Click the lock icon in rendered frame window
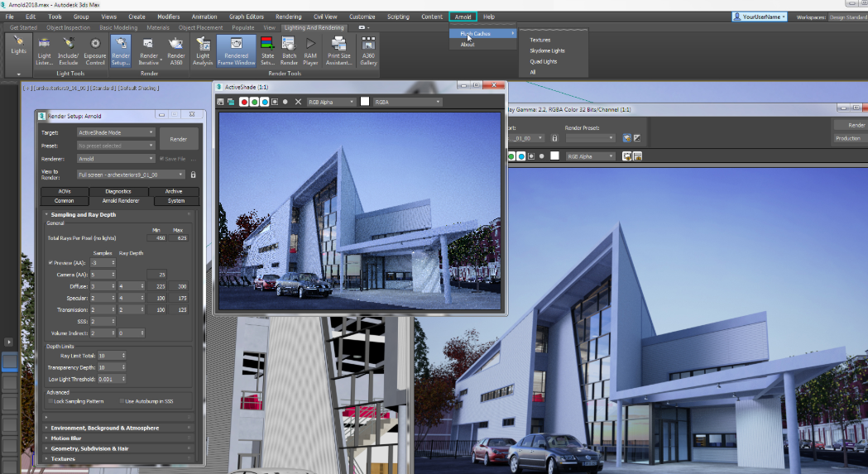868x474 pixels. point(554,138)
